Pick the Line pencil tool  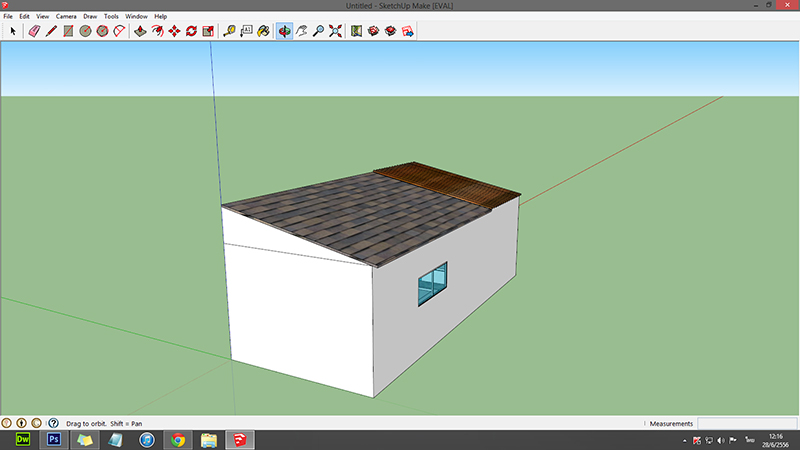tap(50, 31)
